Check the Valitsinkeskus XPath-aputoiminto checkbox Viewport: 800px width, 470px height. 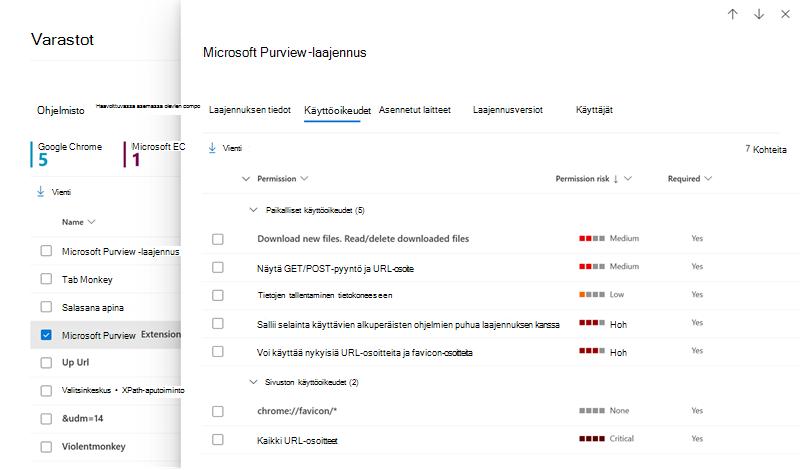click(x=46, y=390)
